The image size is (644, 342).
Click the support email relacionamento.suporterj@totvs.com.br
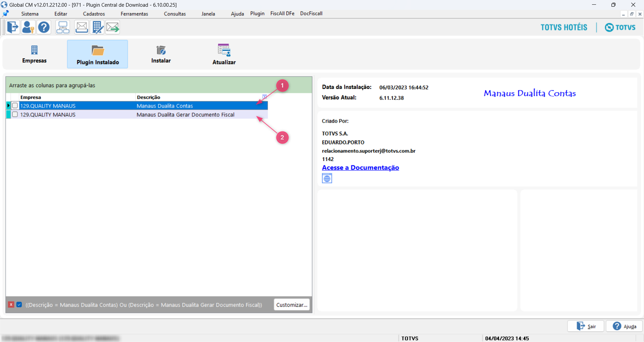tap(369, 151)
